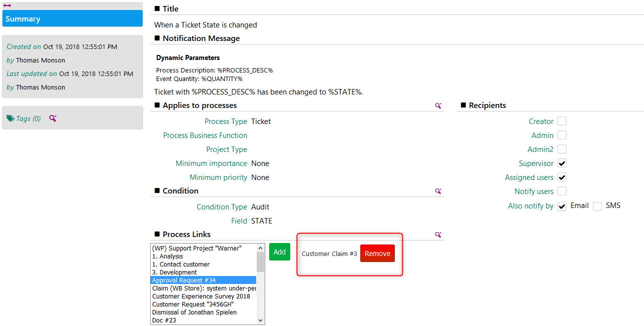Click the green Add button
The height and width of the screenshot is (326, 644).
(x=280, y=251)
